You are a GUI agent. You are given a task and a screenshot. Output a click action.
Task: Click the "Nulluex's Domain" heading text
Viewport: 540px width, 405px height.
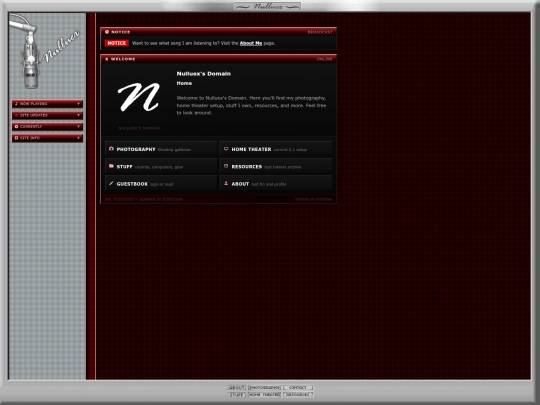click(x=204, y=74)
